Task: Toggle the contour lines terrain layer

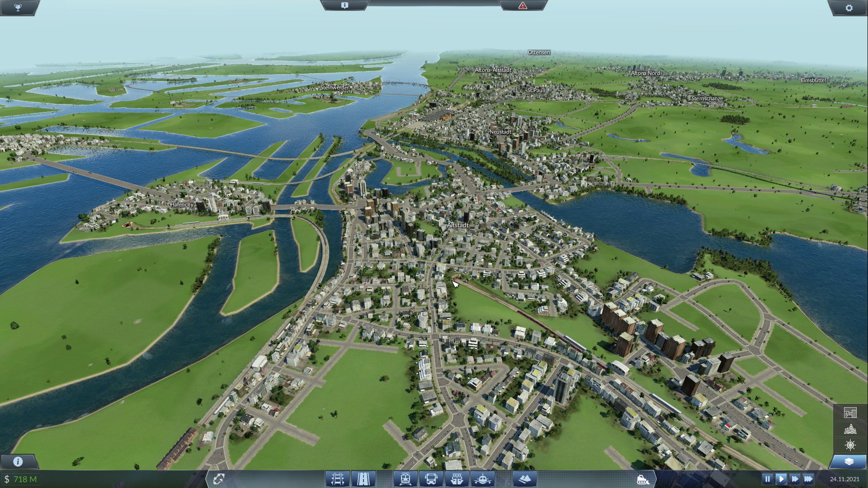Action: point(850,429)
